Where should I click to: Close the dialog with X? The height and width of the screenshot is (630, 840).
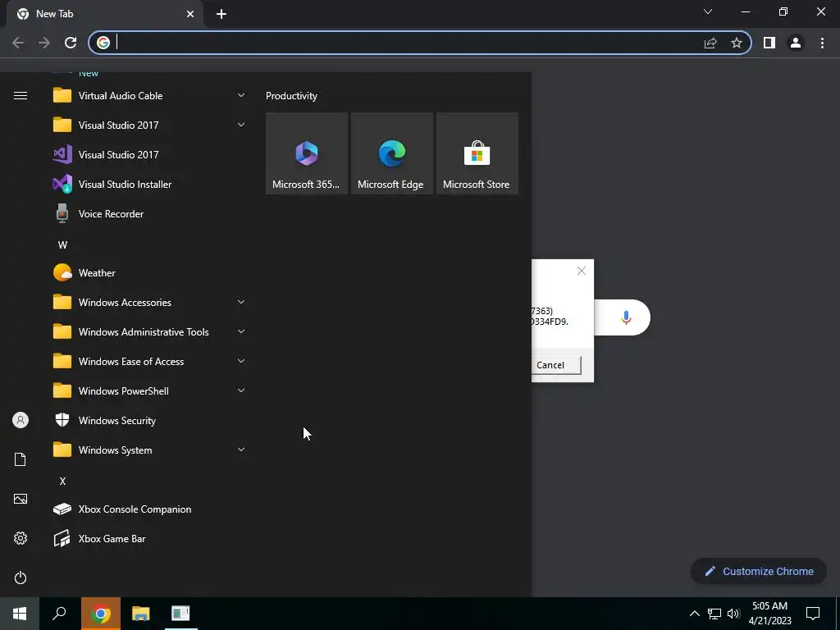click(582, 271)
